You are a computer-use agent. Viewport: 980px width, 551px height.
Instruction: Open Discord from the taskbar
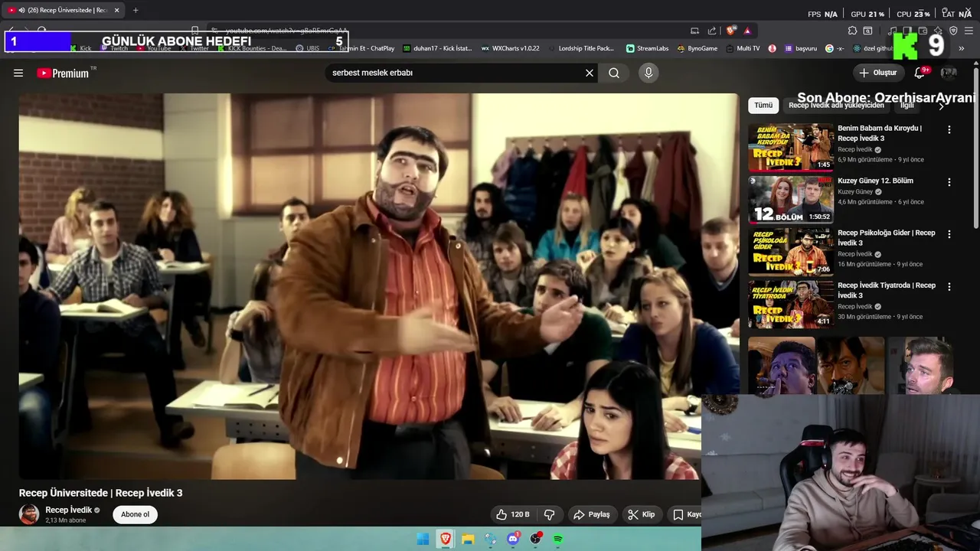[x=513, y=539]
